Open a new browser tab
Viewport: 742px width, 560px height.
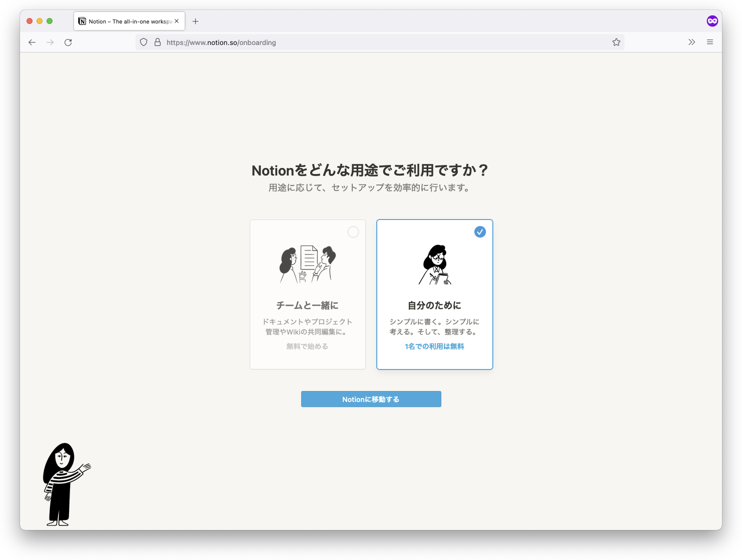click(x=195, y=21)
